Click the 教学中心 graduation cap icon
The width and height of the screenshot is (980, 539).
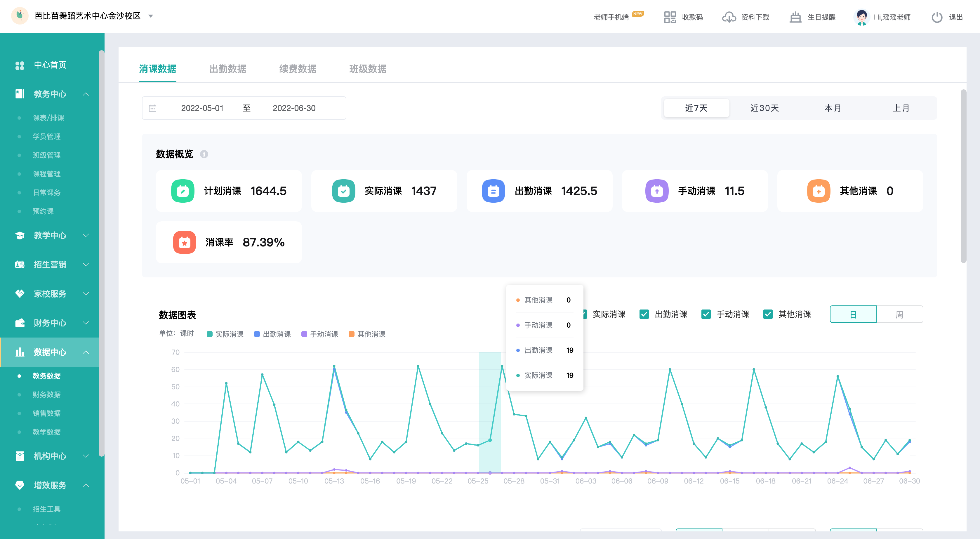pos(20,235)
